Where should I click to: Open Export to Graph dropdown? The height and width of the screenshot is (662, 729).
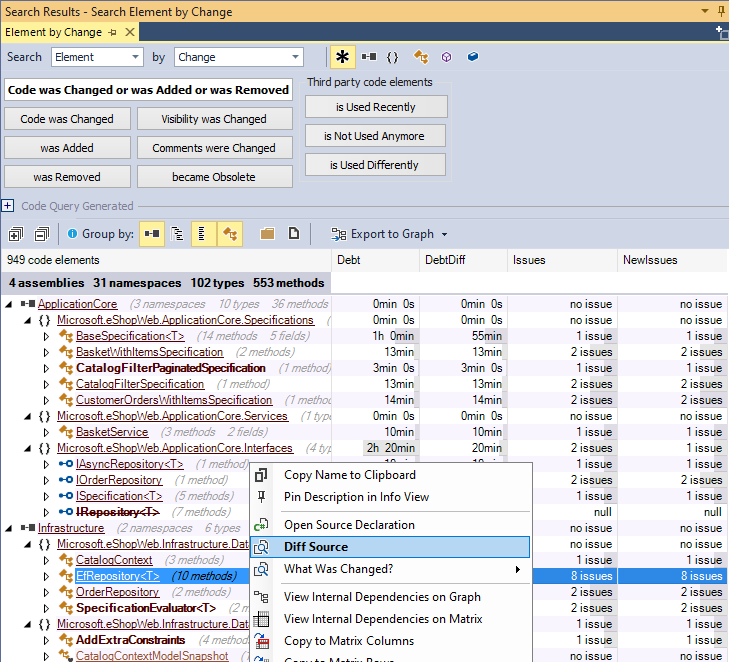click(x=389, y=234)
